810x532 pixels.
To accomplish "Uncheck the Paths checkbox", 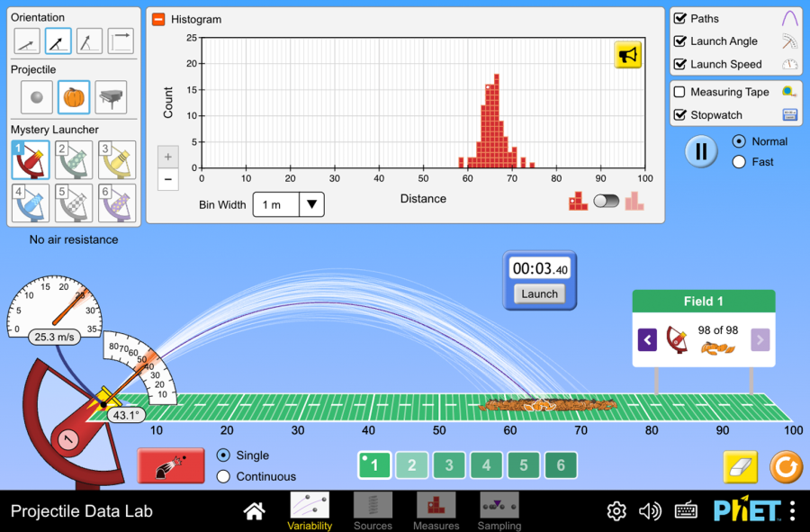I will tap(679, 19).
